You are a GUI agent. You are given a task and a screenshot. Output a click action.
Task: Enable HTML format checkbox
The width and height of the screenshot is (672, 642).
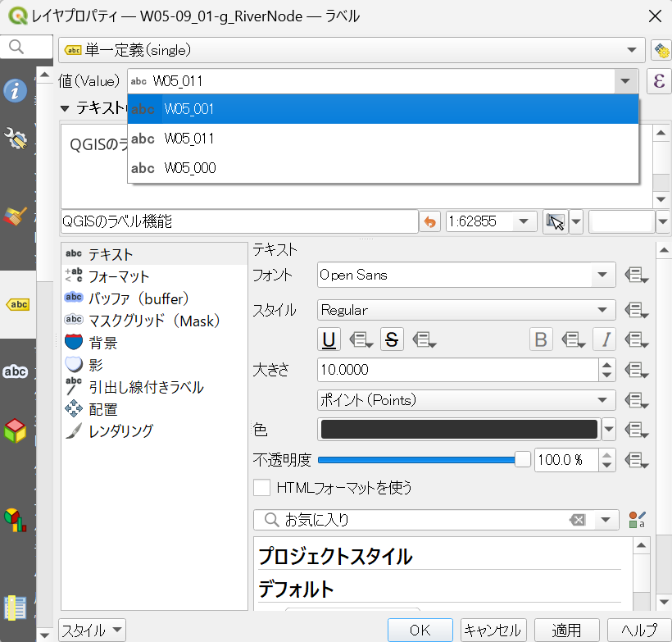point(261,488)
